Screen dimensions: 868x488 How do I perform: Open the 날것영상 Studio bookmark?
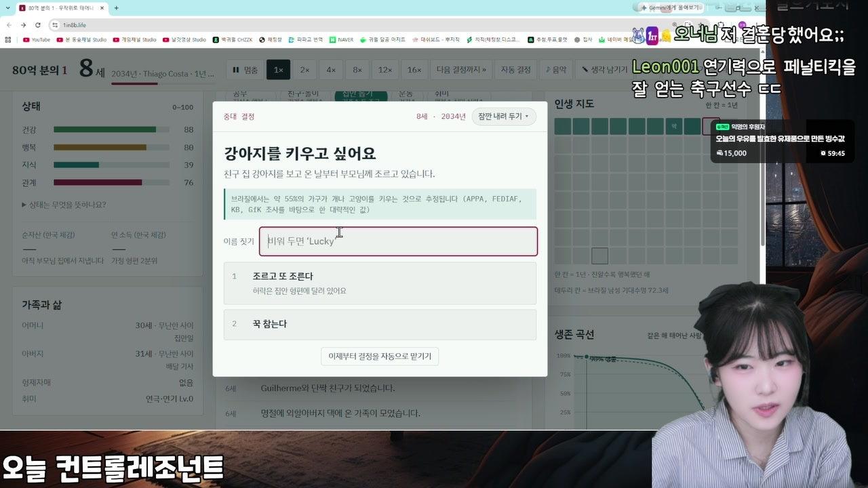pyautogui.click(x=184, y=40)
